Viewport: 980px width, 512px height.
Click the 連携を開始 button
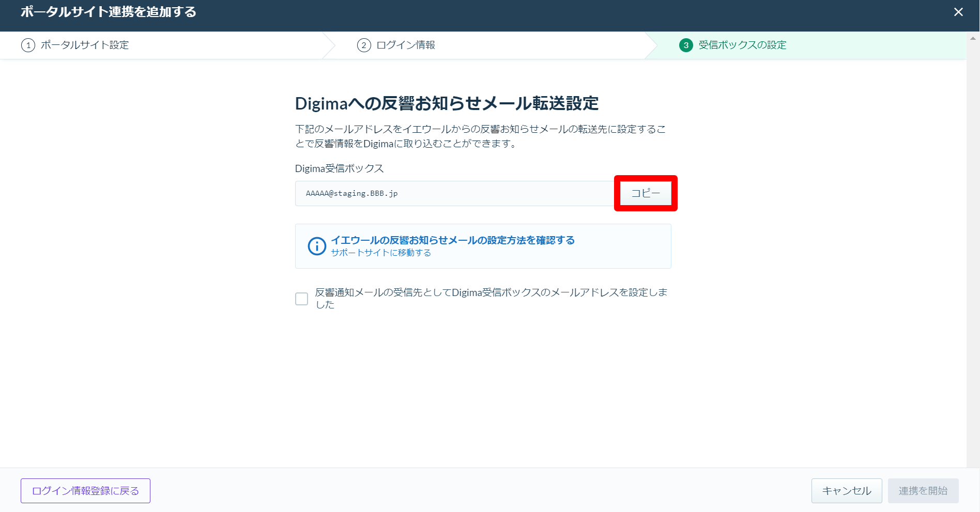(x=923, y=491)
